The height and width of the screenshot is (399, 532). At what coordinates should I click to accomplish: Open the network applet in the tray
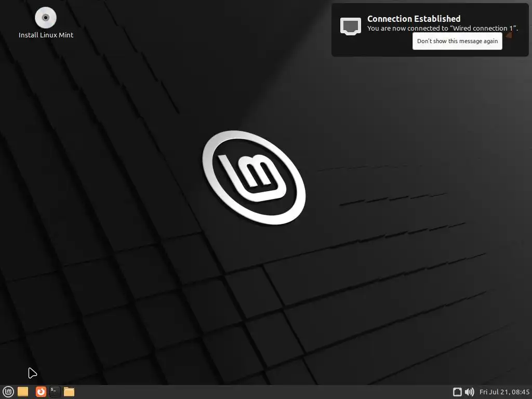pos(457,392)
